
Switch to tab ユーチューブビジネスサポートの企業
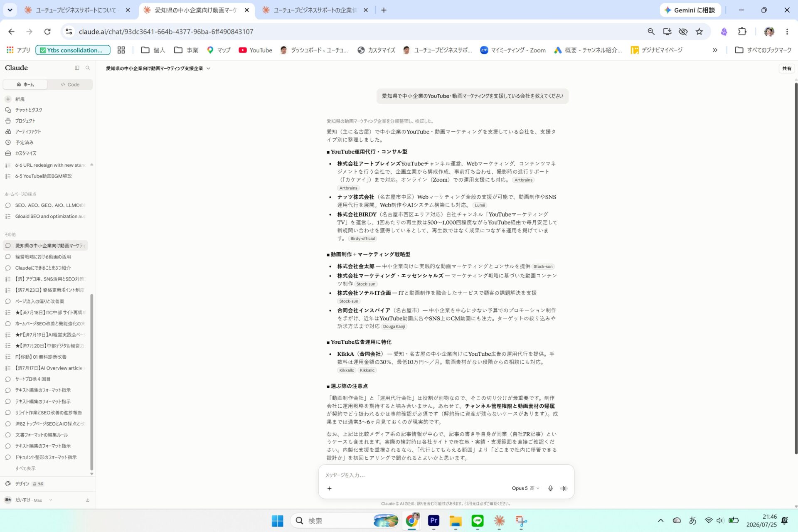pos(315,10)
